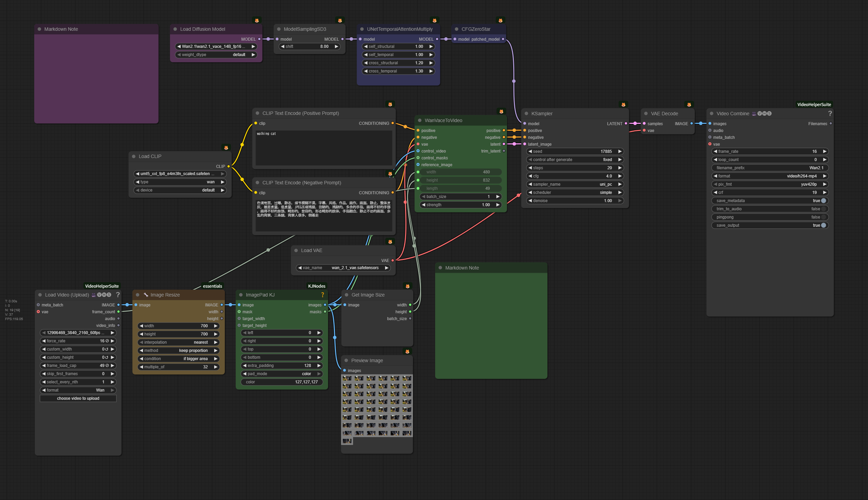This screenshot has width=868, height=500.
Task: Click the fox badge above Preview Image
Action: [407, 351]
